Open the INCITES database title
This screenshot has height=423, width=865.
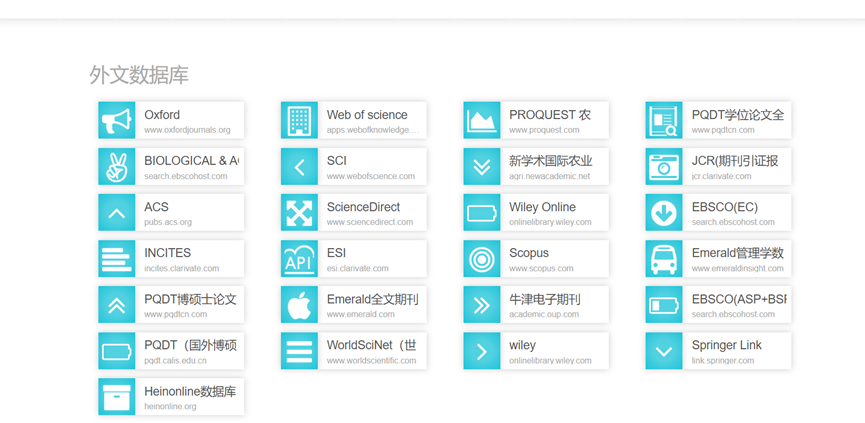point(168,253)
